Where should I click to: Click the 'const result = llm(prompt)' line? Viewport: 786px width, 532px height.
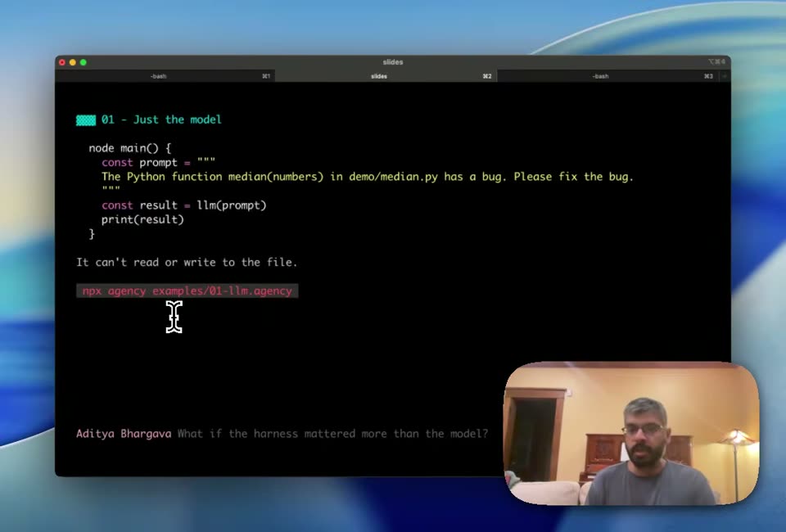(184, 205)
